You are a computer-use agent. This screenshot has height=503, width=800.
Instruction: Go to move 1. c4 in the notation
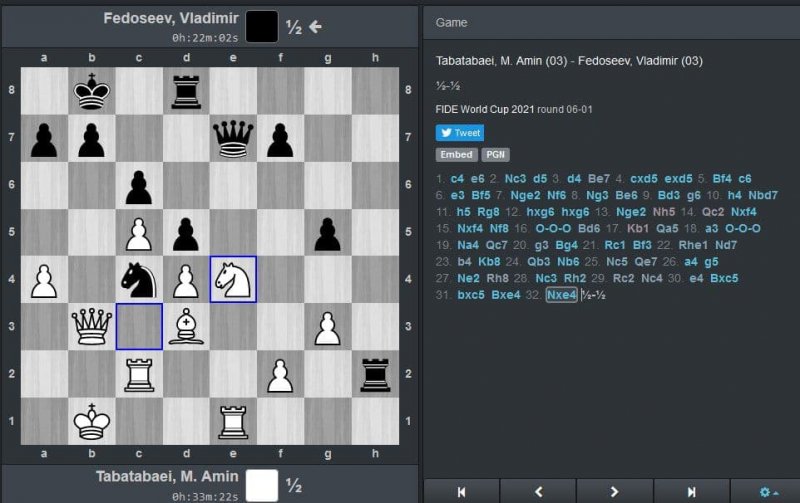tap(458, 178)
